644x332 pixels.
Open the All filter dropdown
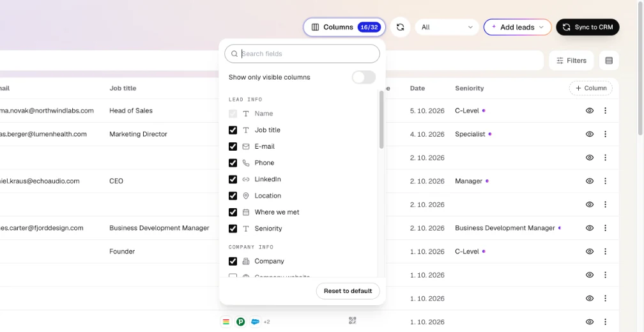[x=447, y=27]
